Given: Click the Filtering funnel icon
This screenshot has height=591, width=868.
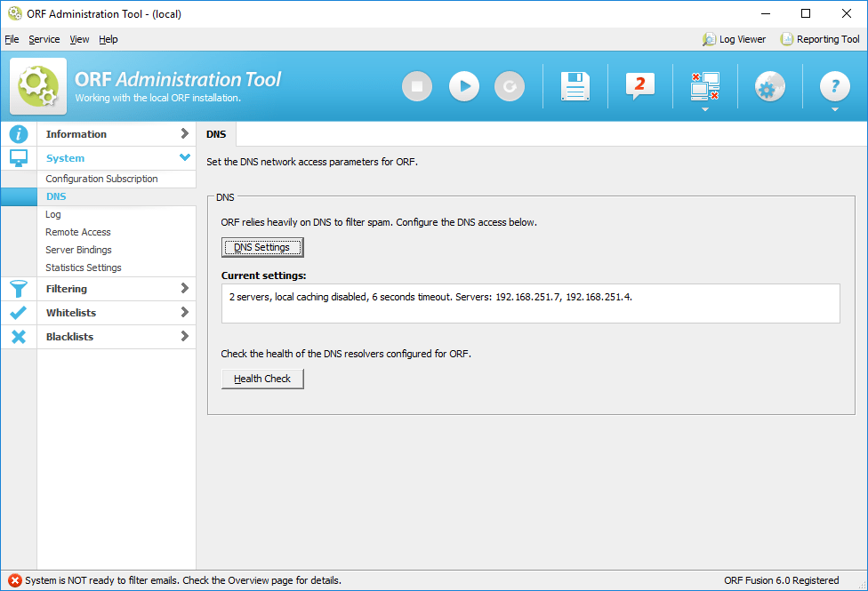Looking at the screenshot, I should tap(19, 289).
